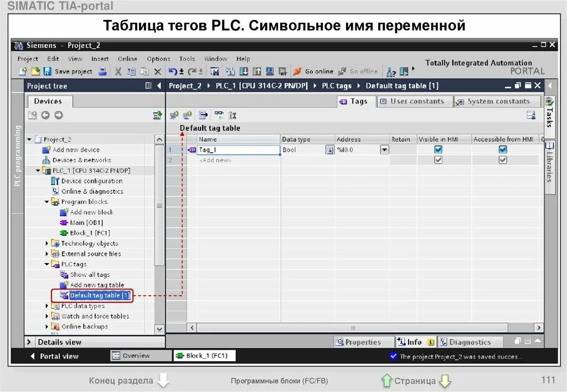Open the Properties tab in inspector
The image size is (567, 392).
click(x=363, y=342)
